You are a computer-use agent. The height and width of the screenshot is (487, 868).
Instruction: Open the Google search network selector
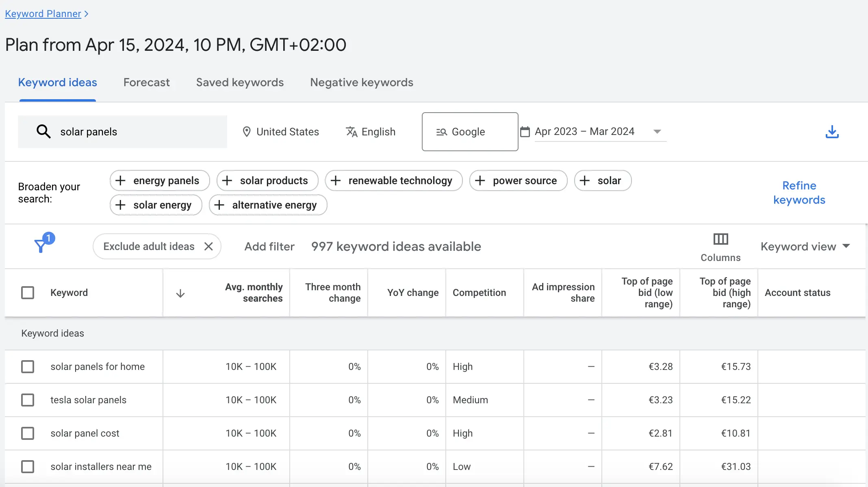[470, 132]
